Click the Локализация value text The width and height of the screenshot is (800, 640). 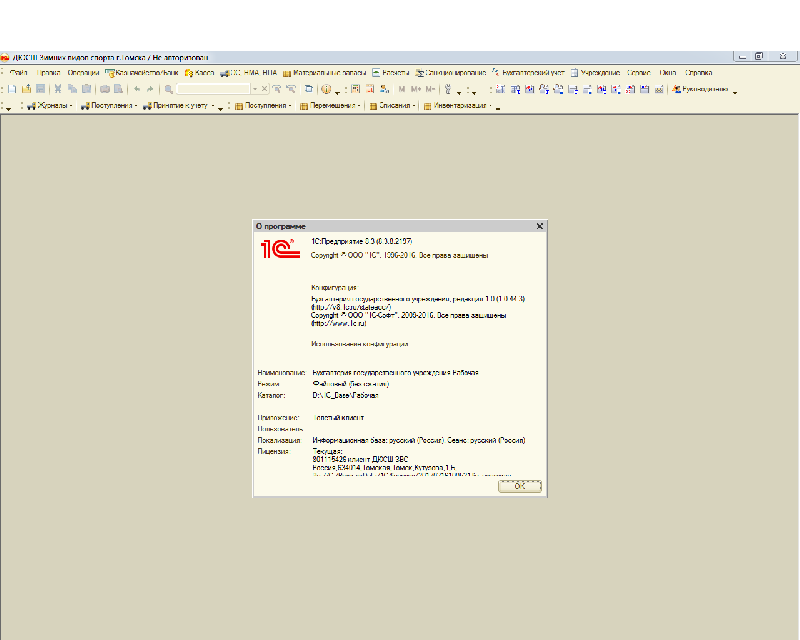[418, 440]
